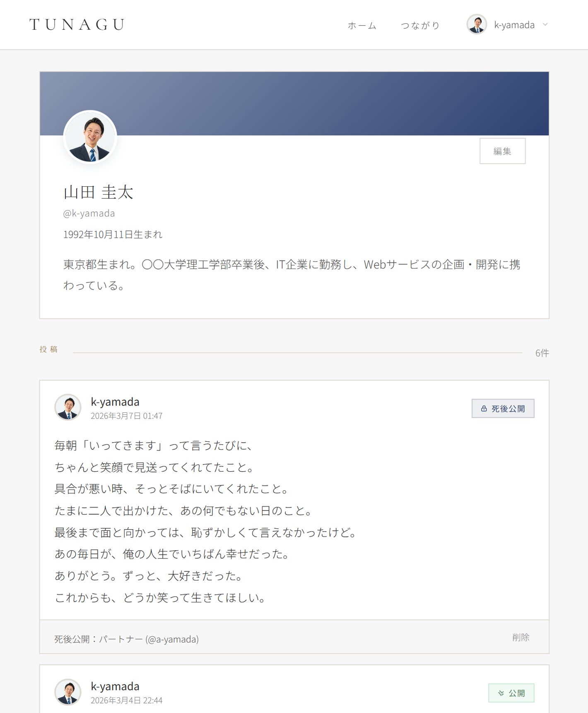The image size is (588, 713).
Task: Click the 6件 post count
Action: (x=542, y=353)
